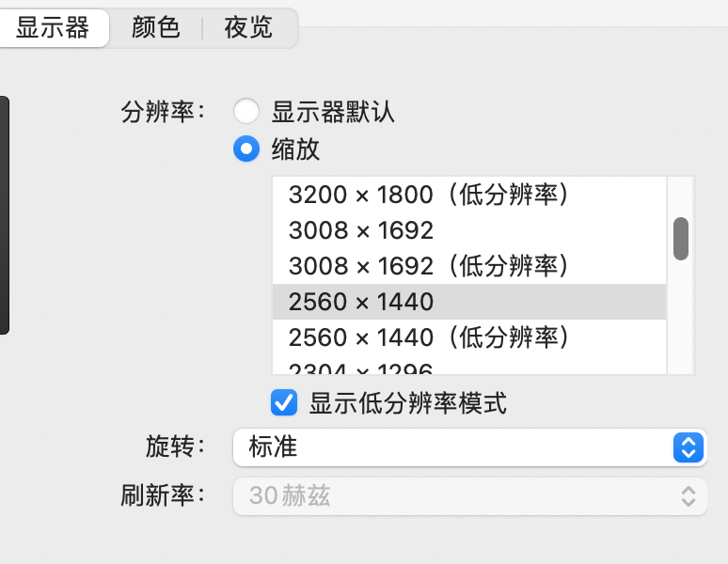Screen dimensions: 728x564
Task: Click blue chevron arrows of rotation menu
Action: tap(688, 447)
